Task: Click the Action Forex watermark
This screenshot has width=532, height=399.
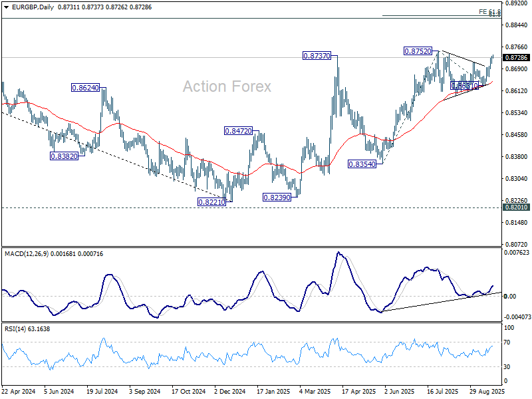Action: point(227,86)
